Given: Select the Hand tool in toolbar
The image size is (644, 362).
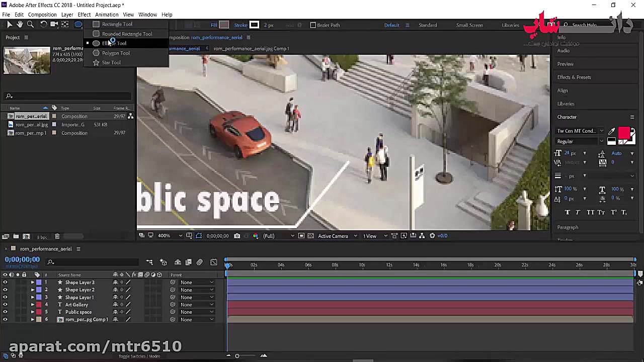Looking at the screenshot, I should coord(20,25).
